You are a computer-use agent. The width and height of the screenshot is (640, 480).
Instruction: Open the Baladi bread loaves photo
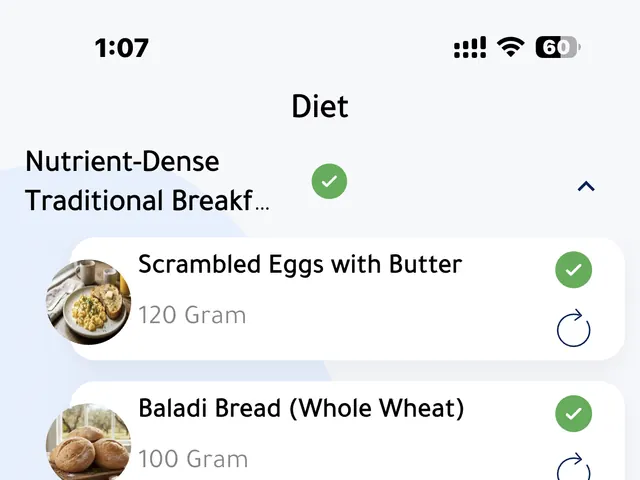pos(89,442)
